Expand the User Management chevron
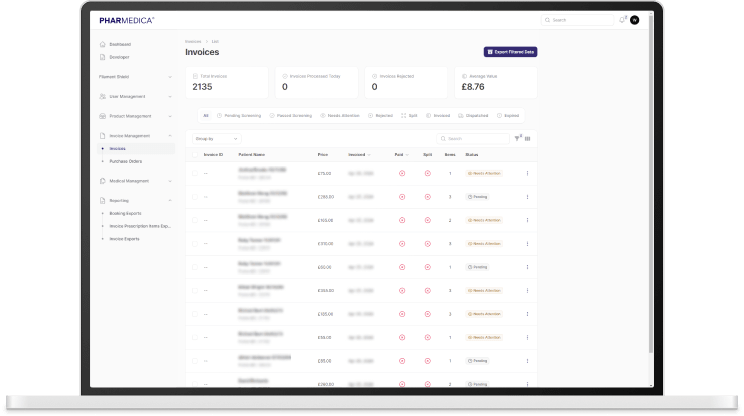Image resolution: width=744 pixels, height=416 pixels. point(170,97)
